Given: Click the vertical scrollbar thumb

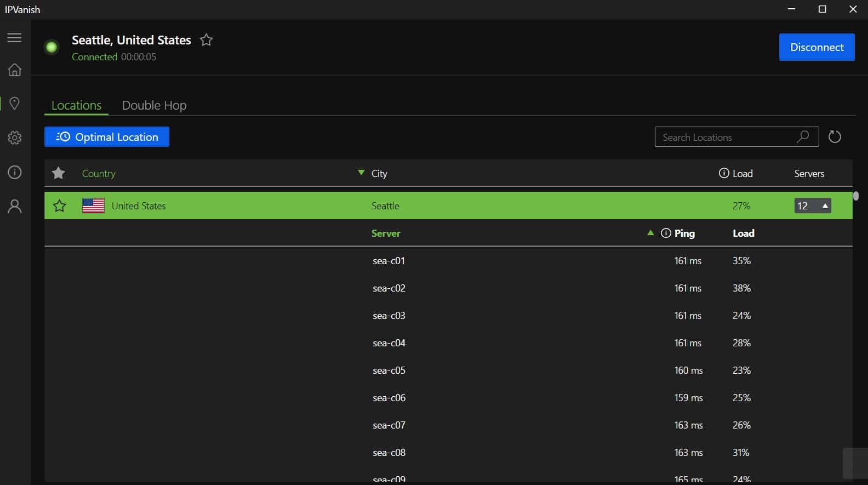Looking at the screenshot, I should (x=856, y=196).
